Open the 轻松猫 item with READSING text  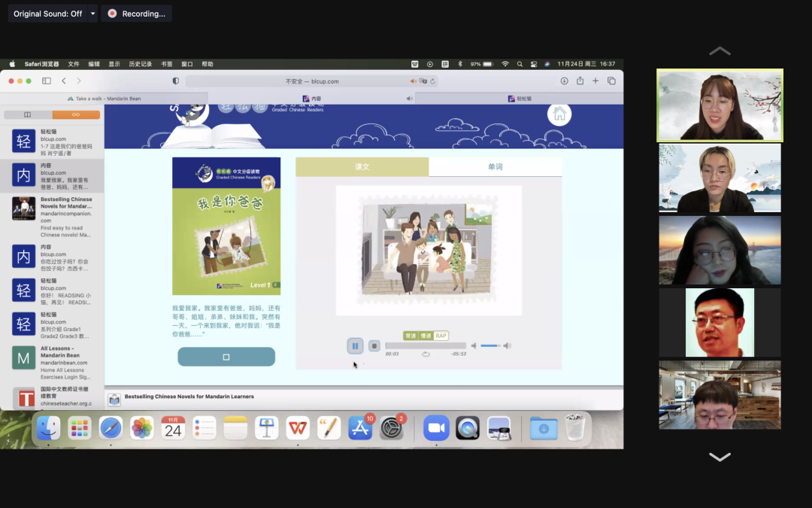[52, 291]
